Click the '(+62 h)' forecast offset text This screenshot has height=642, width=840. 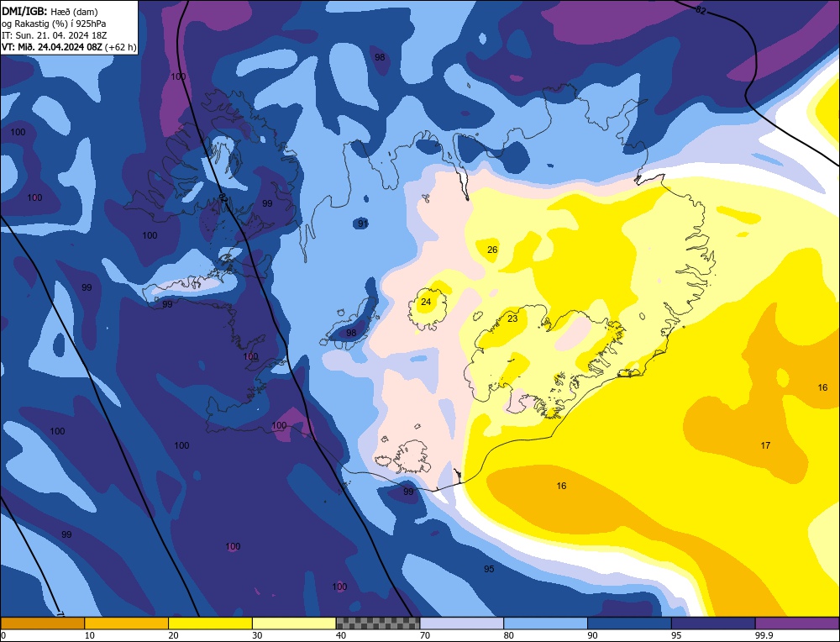(x=120, y=47)
